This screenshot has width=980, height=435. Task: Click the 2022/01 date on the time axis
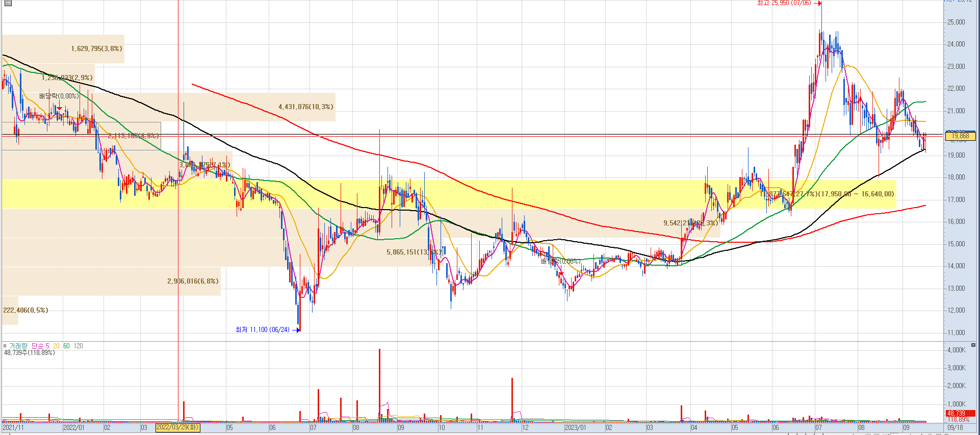pyautogui.click(x=74, y=428)
